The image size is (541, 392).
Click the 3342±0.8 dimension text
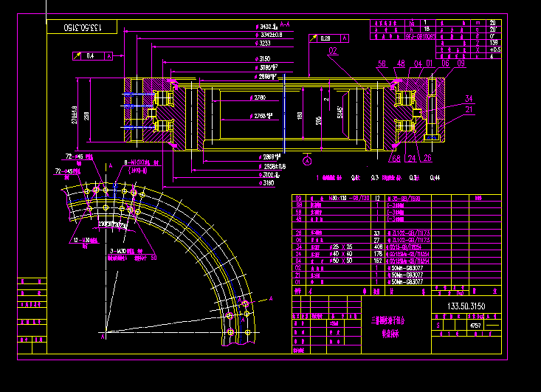click(x=269, y=35)
